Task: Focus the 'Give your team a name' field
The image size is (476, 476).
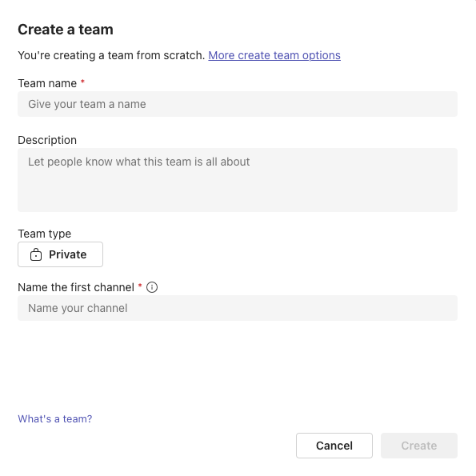Action: (x=238, y=104)
